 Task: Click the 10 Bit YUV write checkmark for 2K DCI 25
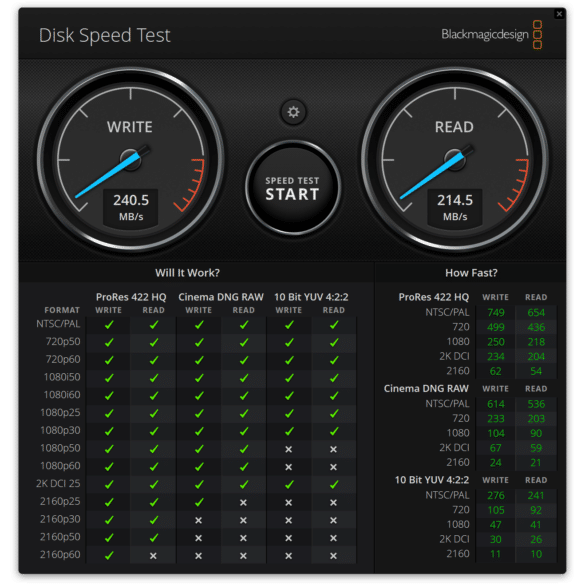(289, 485)
